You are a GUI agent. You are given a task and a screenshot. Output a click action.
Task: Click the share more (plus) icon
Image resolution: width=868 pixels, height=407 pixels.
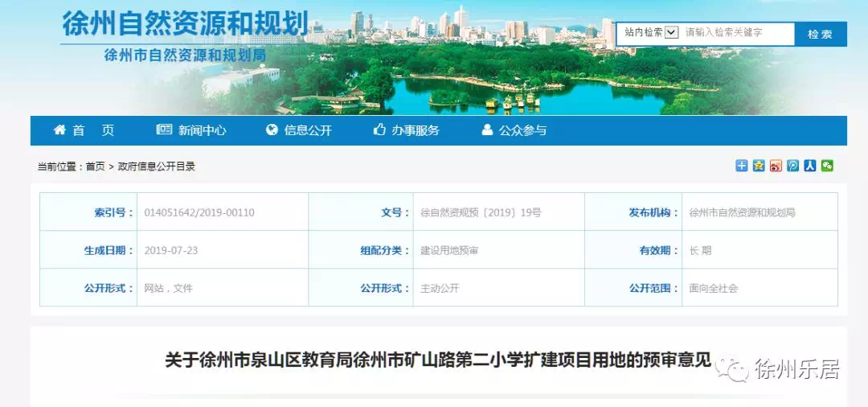pos(742,166)
